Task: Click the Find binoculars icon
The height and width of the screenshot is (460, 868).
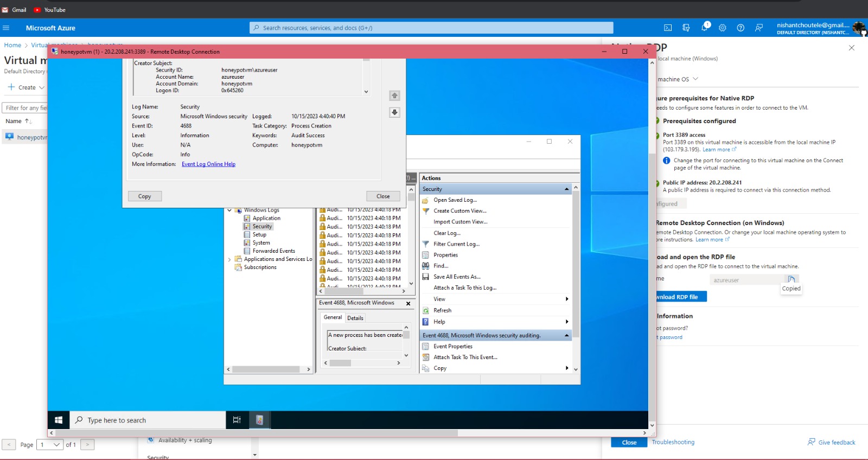Action: [x=426, y=266]
